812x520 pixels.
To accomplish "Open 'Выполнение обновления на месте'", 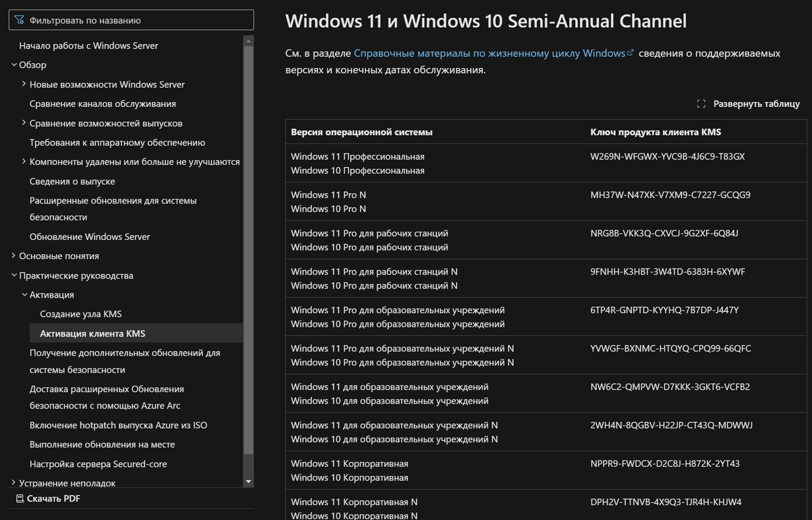I will click(x=102, y=444).
